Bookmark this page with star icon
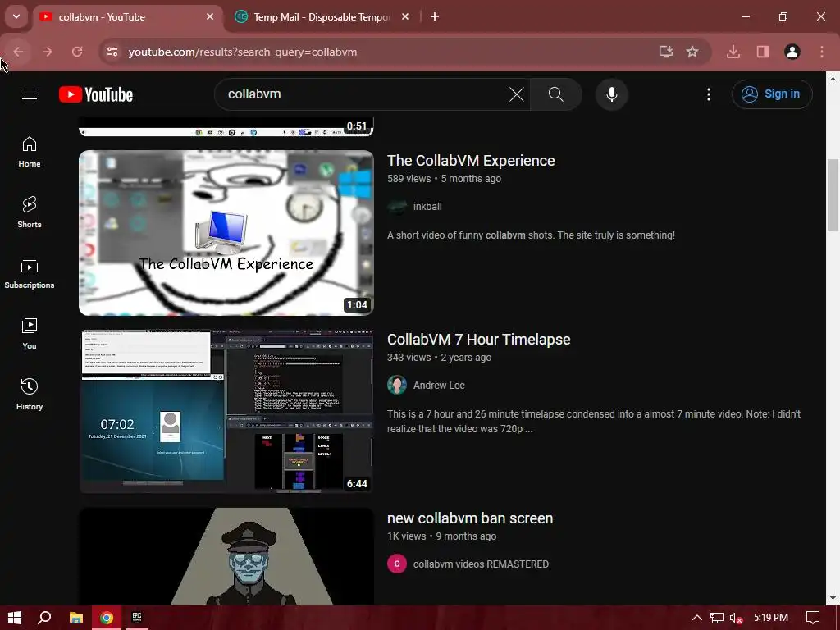840x630 pixels. 692,52
